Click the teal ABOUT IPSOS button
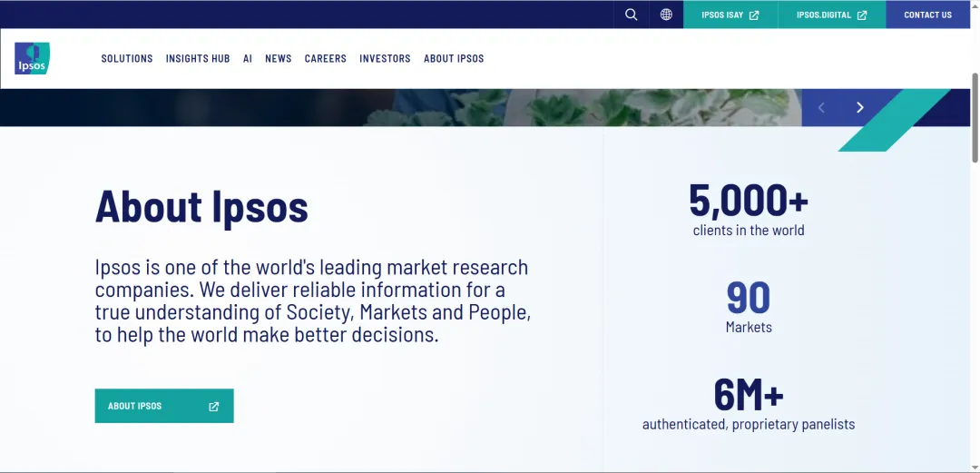 tap(164, 406)
